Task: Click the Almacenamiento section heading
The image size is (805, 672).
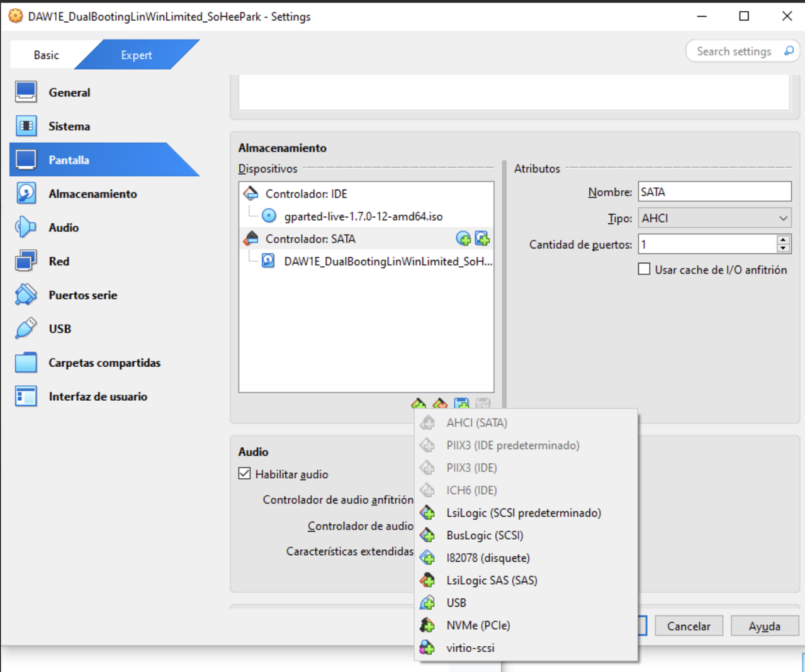Action: [x=283, y=148]
